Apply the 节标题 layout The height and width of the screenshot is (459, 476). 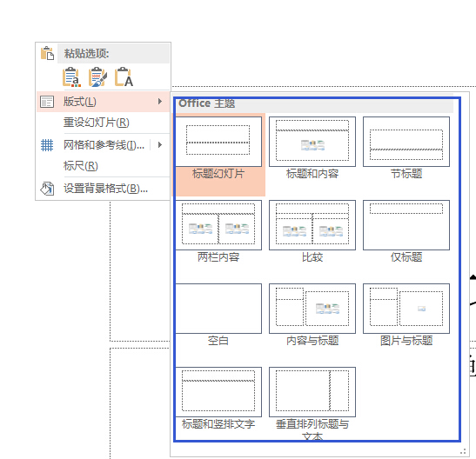(x=406, y=148)
